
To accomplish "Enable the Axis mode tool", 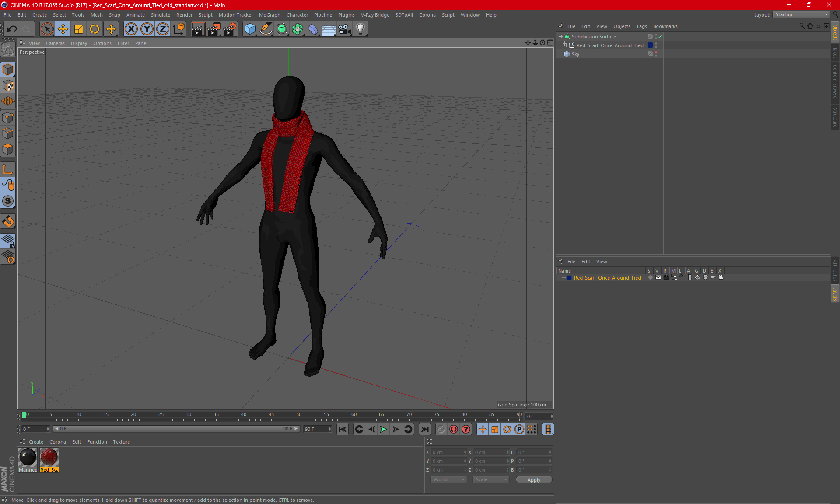I will 8,169.
